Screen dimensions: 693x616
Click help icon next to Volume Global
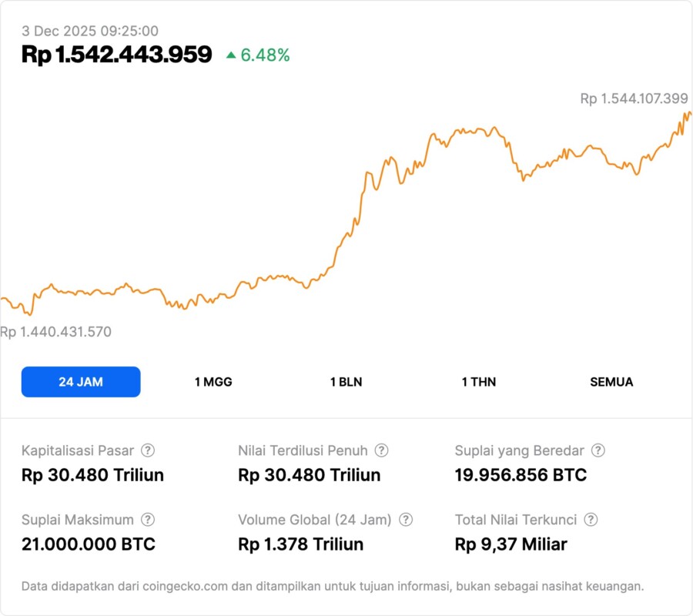coord(406,520)
